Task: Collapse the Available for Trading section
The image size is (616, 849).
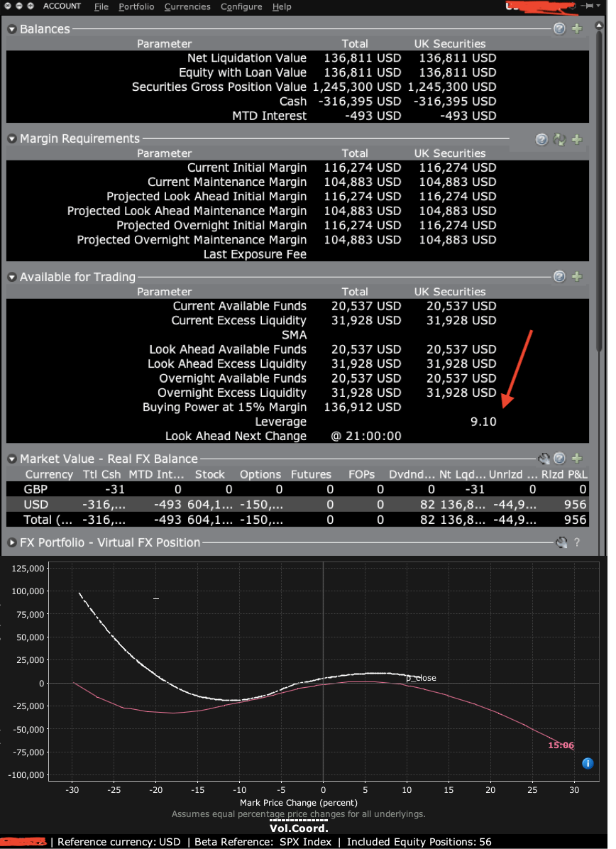Action: click(11, 277)
